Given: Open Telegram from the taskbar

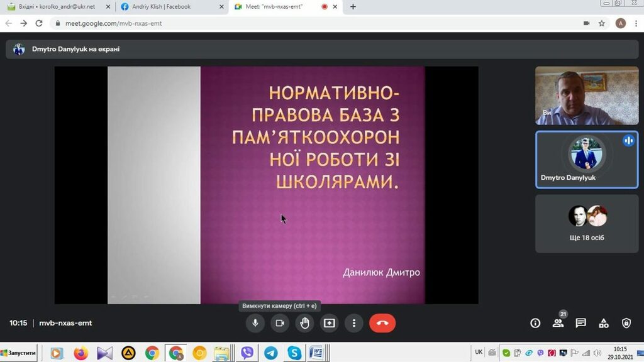Looking at the screenshot, I should point(270,353).
